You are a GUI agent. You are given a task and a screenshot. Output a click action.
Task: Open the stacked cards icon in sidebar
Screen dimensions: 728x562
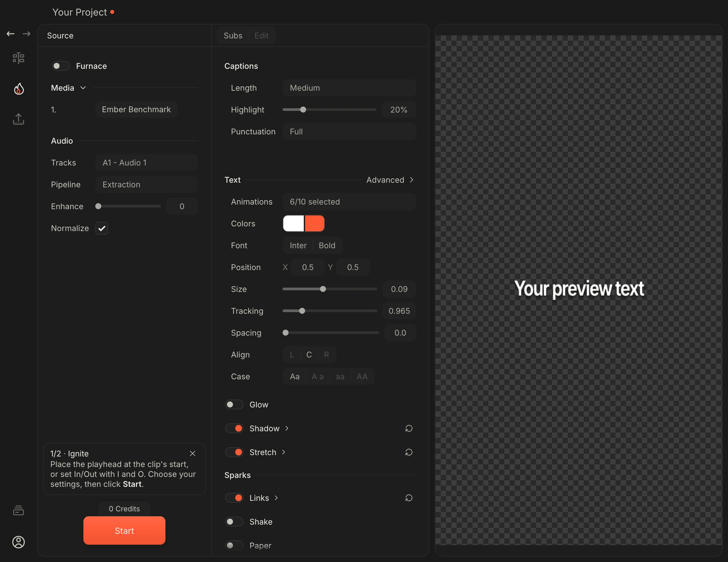coord(18,510)
